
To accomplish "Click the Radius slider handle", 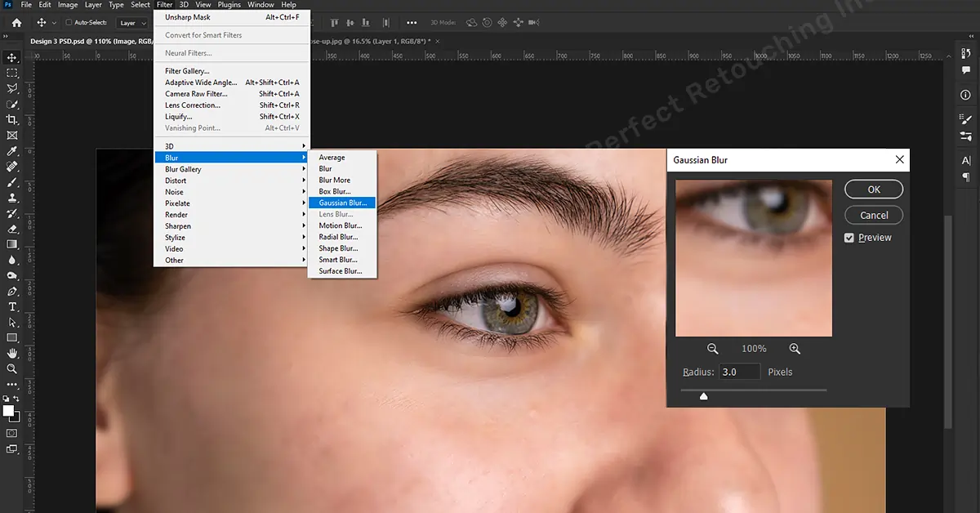I will [x=703, y=397].
